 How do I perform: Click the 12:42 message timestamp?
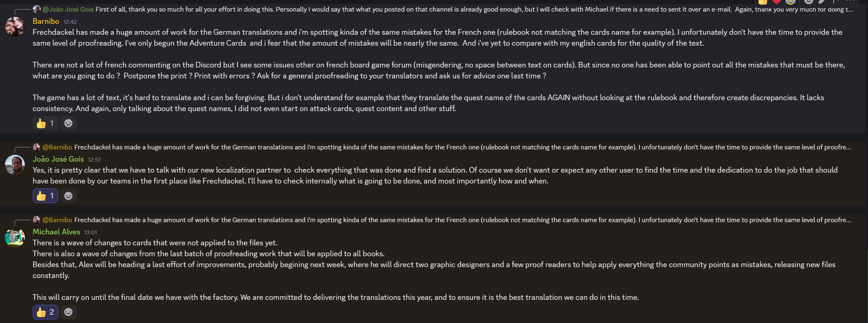click(x=70, y=22)
